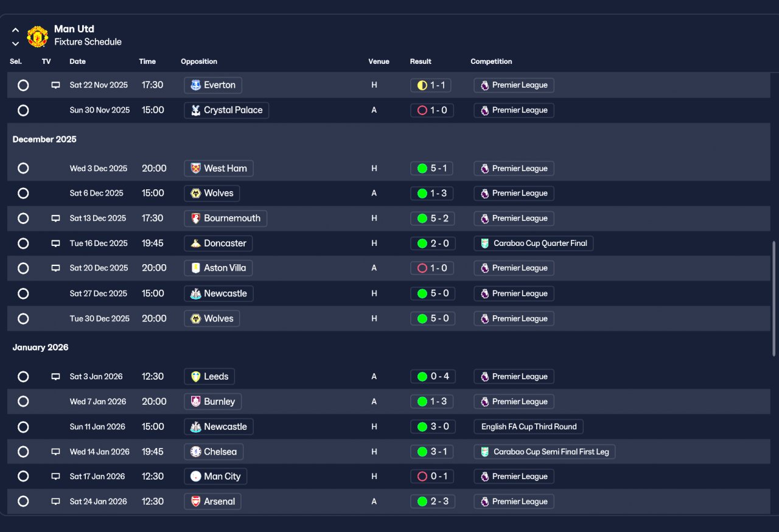Click the Carabao Cup Quarter Final competition icon

(484, 243)
